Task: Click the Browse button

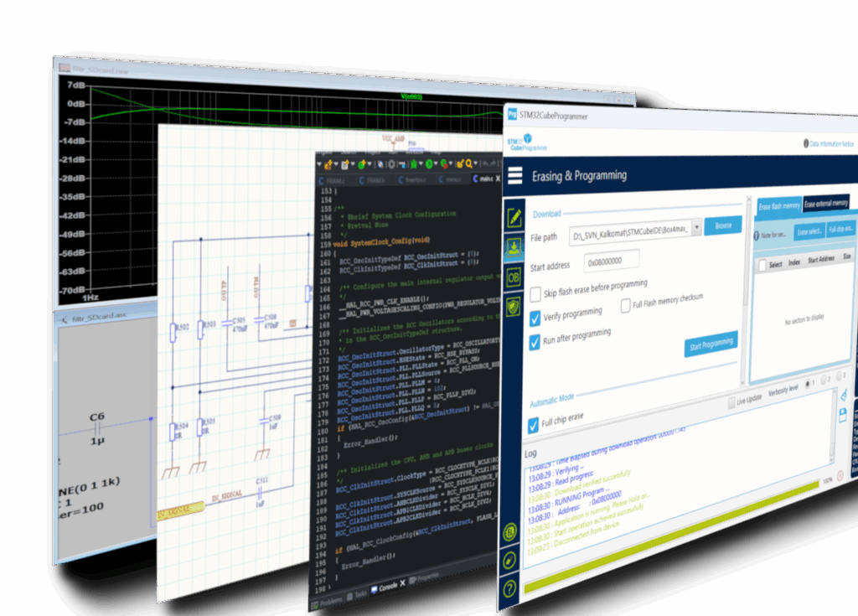Action: click(723, 226)
